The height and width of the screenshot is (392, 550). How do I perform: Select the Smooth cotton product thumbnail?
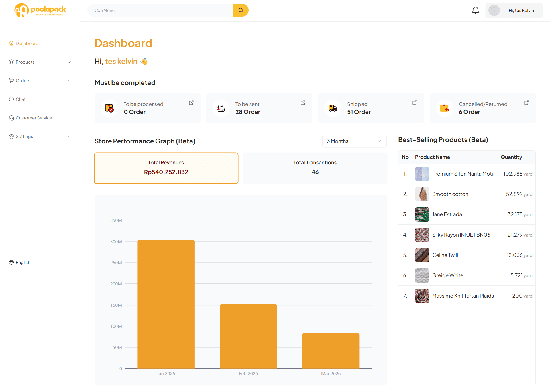422,194
